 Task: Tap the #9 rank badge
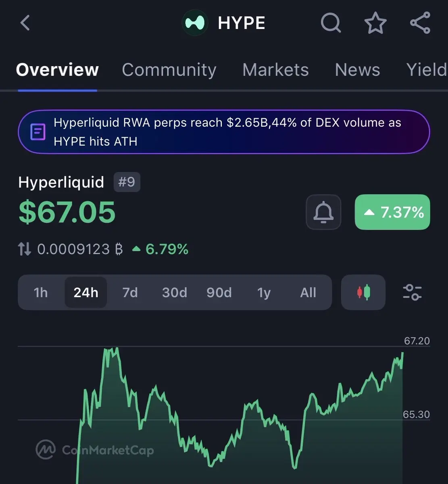tap(127, 182)
